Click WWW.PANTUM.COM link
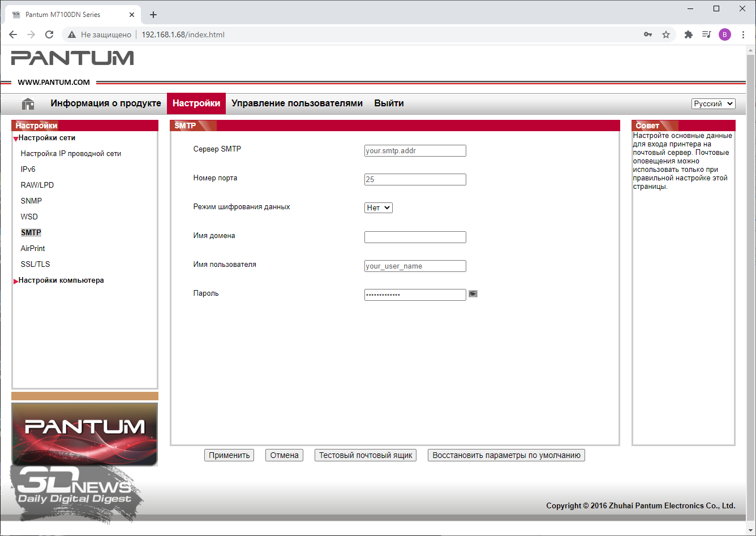This screenshot has width=756, height=536. click(54, 82)
